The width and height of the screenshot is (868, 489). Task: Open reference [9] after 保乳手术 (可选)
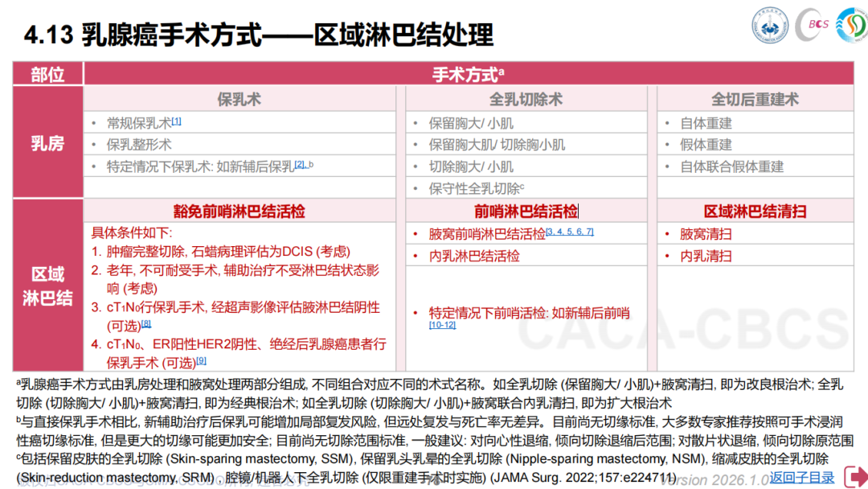click(202, 360)
